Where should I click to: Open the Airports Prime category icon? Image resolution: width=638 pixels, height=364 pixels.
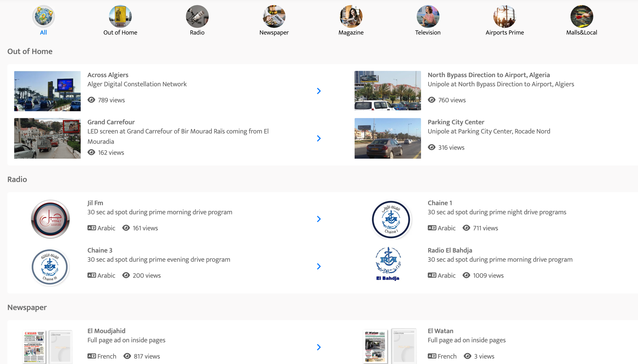tap(505, 16)
